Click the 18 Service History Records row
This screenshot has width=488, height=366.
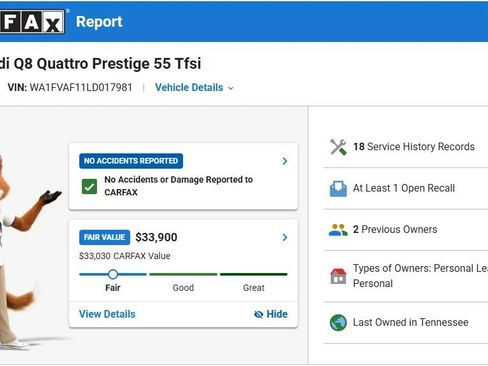click(406, 147)
